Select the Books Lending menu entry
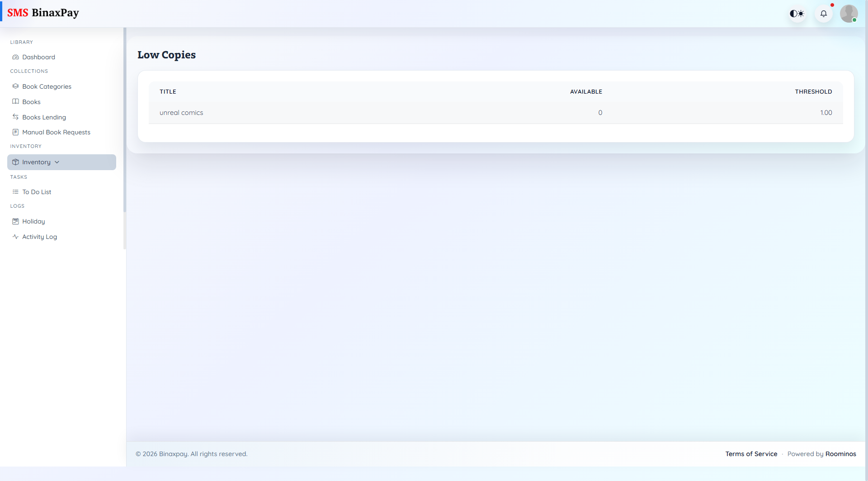The width and height of the screenshot is (868, 481). pos(44,117)
